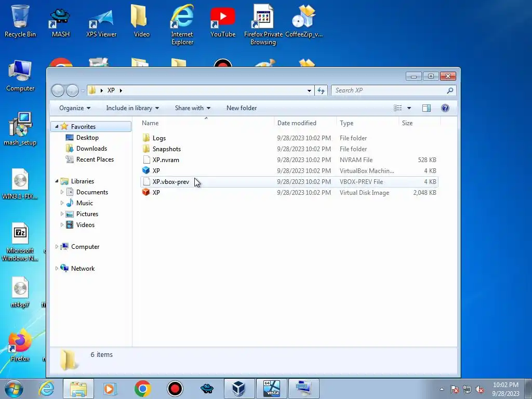This screenshot has width=532, height=399.
Task: Open the taskbar clock showing 10:02 PM
Action: click(506, 389)
